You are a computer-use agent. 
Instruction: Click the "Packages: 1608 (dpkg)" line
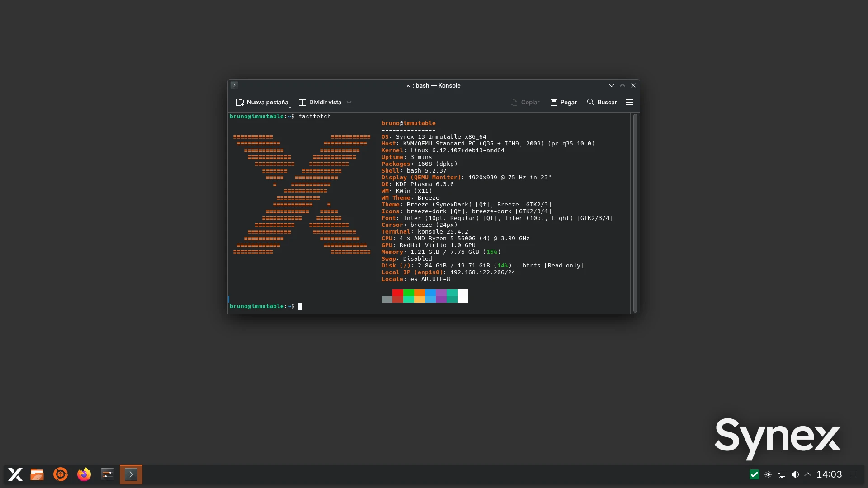tap(420, 164)
